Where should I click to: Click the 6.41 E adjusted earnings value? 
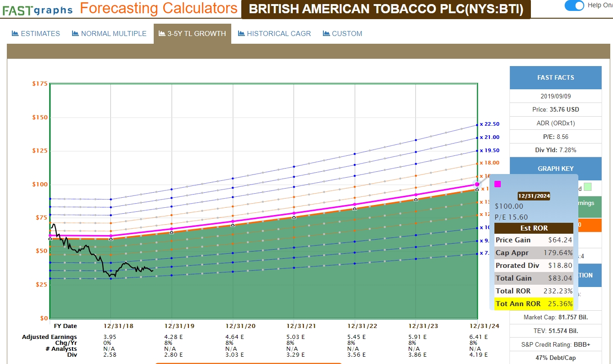(478, 337)
